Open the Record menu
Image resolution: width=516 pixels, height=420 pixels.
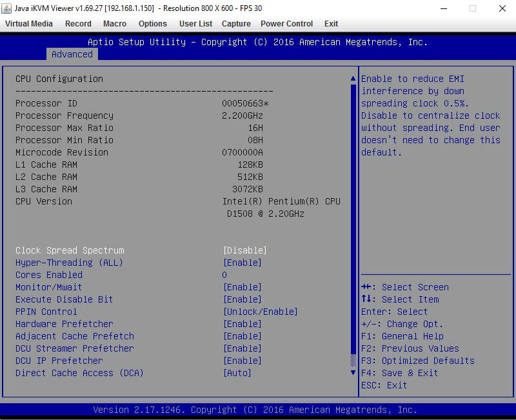[x=78, y=24]
